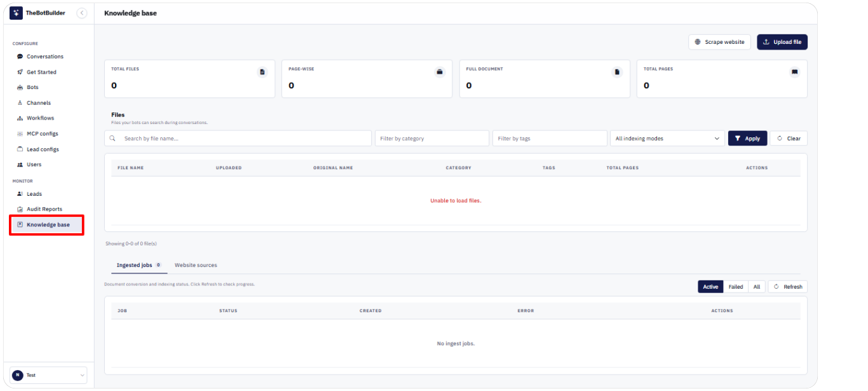Image resolution: width=868 pixels, height=391 pixels.
Task: Click the 'No ingest jobs.' message
Action: 456,343
